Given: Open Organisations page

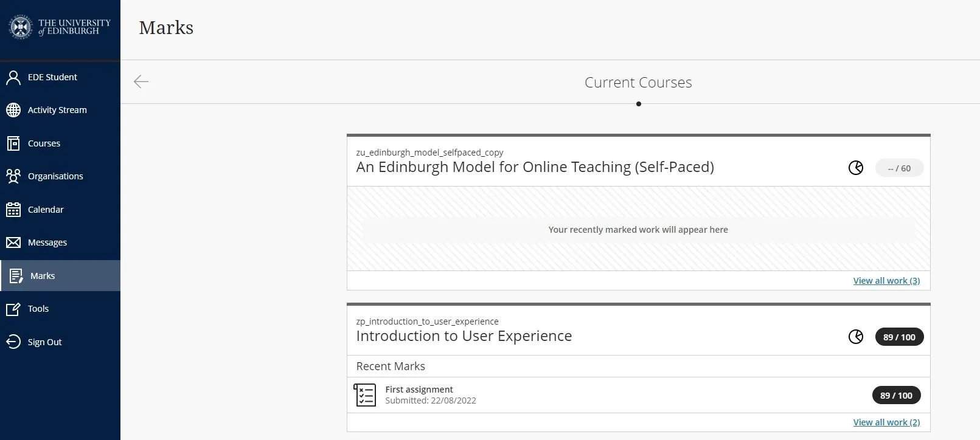Looking at the screenshot, I should tap(60, 176).
